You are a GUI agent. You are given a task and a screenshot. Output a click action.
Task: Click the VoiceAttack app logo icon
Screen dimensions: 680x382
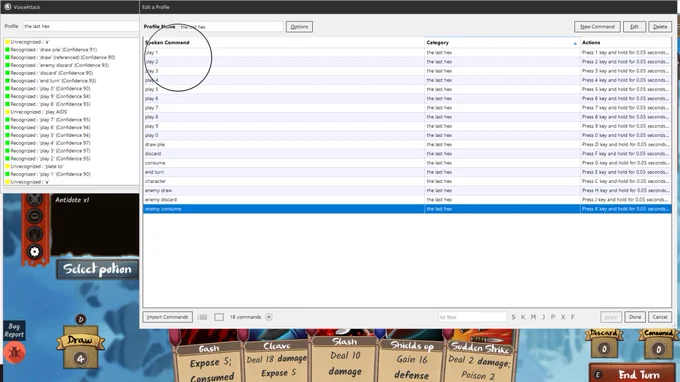pos(7,7)
